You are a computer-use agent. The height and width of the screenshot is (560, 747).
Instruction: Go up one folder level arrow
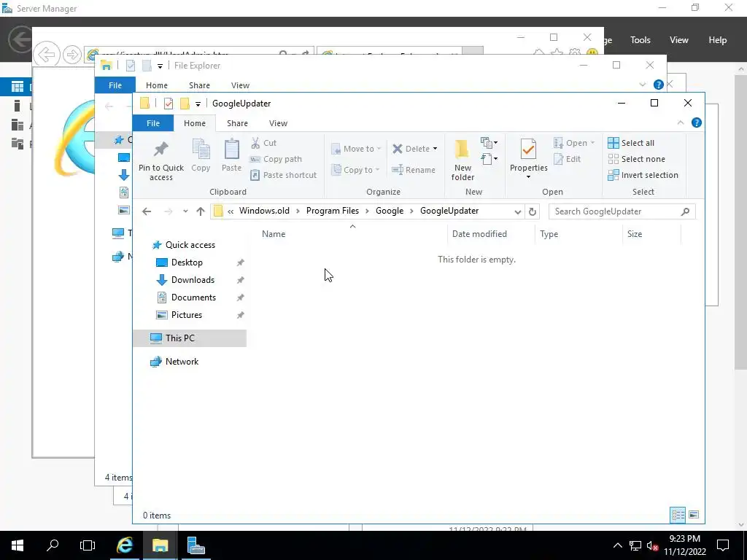click(201, 211)
